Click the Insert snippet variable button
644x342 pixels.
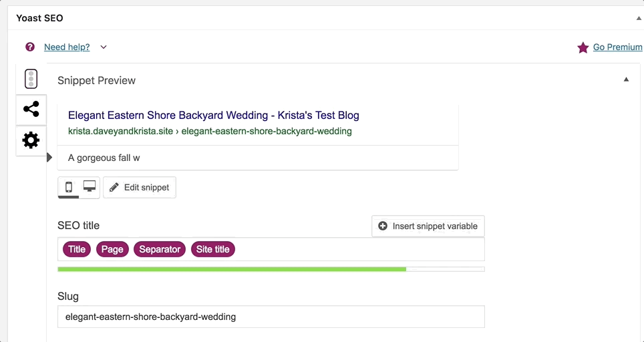coord(428,226)
